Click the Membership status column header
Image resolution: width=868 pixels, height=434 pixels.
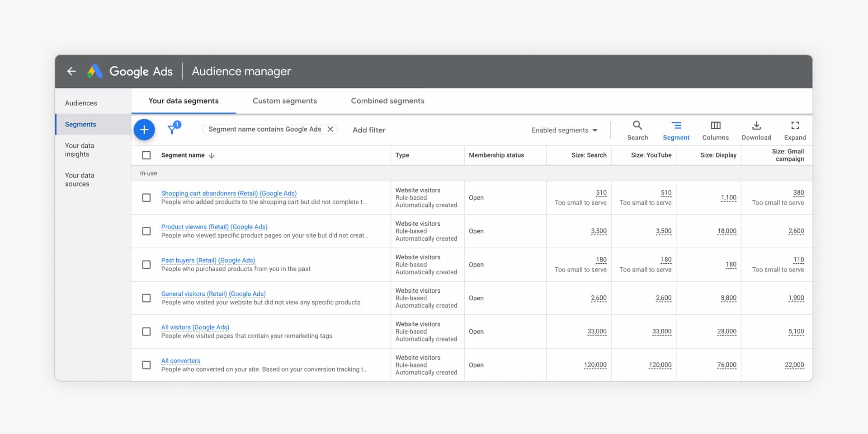(x=496, y=155)
